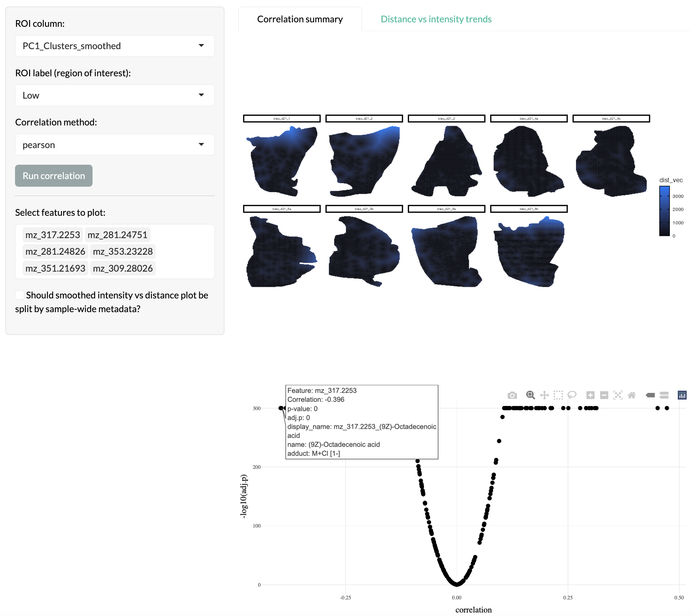Screen dimensions: 695x616
Task: Open Correlation method dropdown showing pearson
Action: coord(115,145)
